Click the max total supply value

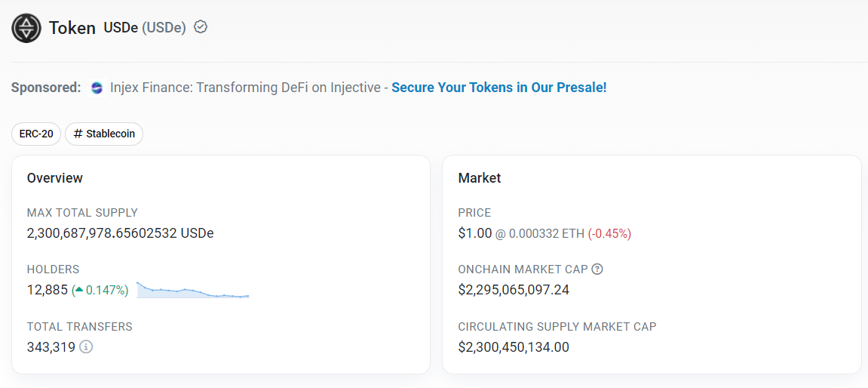coord(120,233)
